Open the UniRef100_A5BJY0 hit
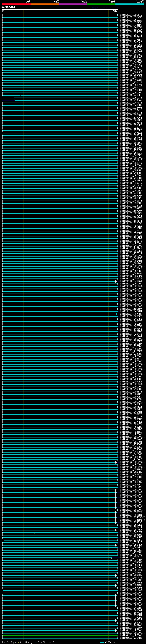 [131, 85]
